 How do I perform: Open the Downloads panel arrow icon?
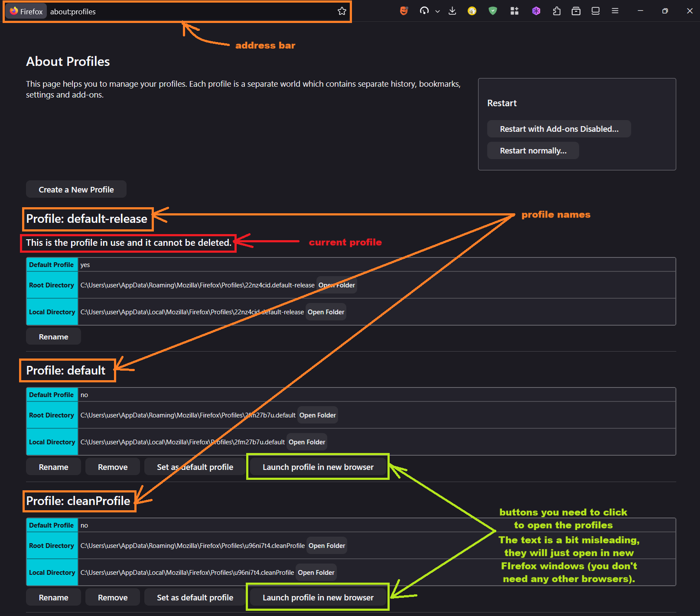[452, 11]
